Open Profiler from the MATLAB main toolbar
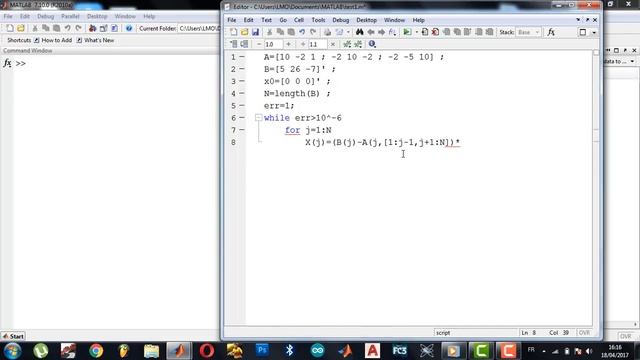Viewport: 640px width, 360px height. (115, 28)
